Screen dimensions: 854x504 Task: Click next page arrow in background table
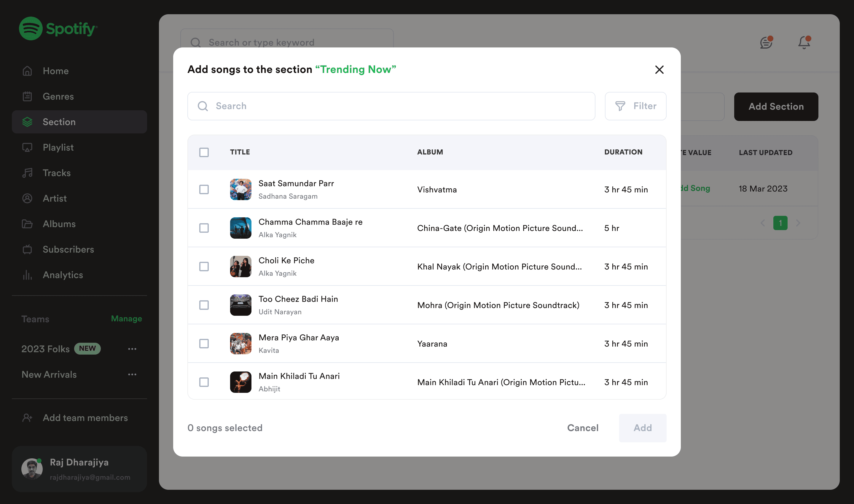point(798,223)
